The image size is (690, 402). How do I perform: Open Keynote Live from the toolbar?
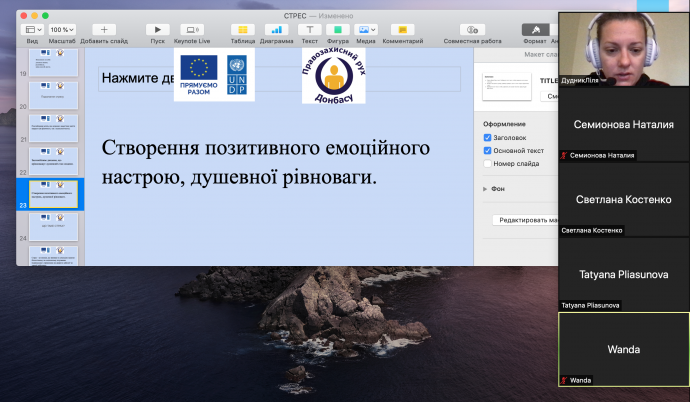click(190, 30)
